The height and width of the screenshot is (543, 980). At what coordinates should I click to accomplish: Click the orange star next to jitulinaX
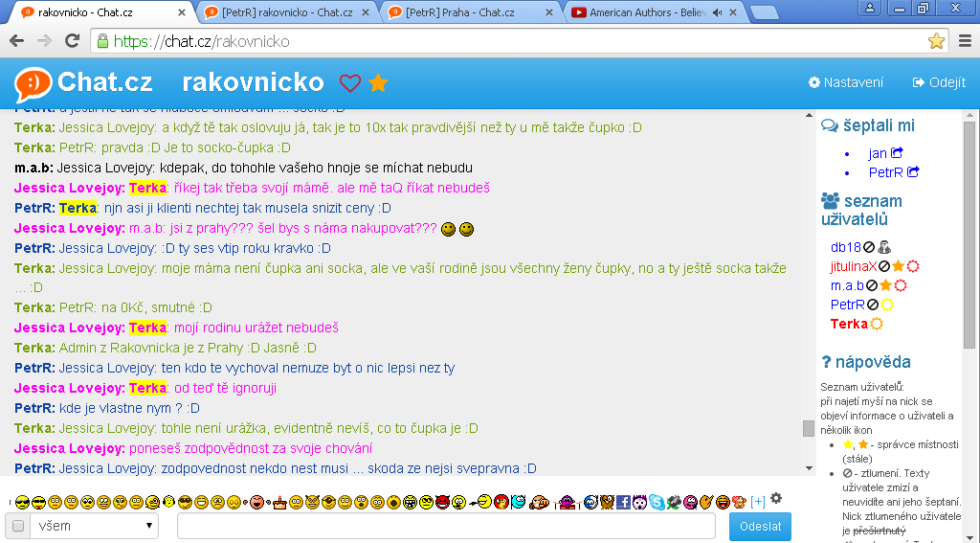(898, 266)
